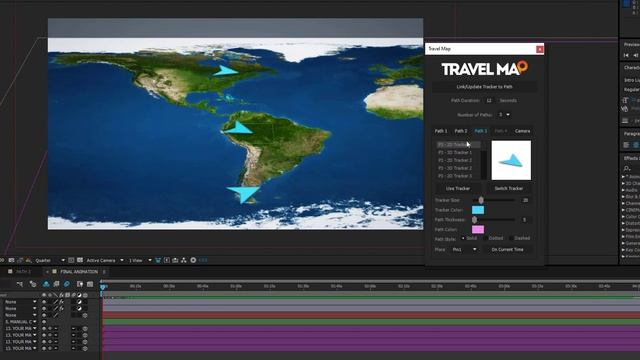640x360 pixels.
Task: Switch to FINAL ANIMATION timeline tab
Action: coord(79,272)
